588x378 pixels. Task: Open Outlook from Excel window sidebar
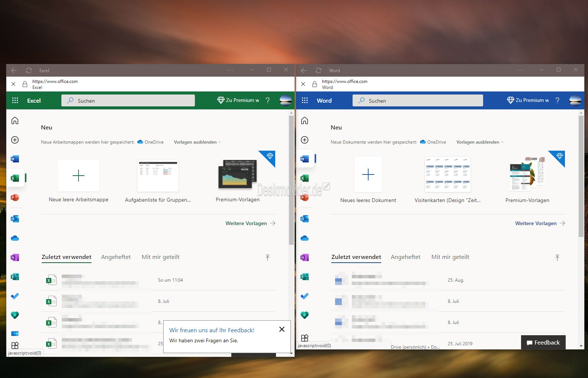(15, 219)
